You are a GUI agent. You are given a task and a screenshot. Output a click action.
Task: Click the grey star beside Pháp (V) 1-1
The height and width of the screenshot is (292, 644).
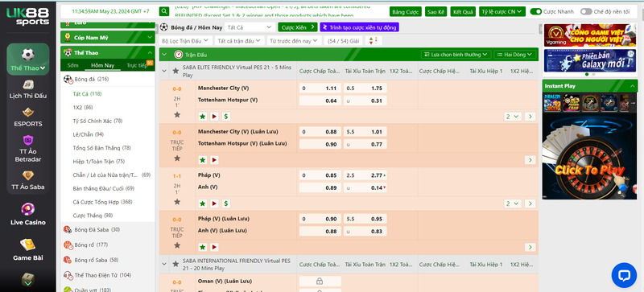177,202
